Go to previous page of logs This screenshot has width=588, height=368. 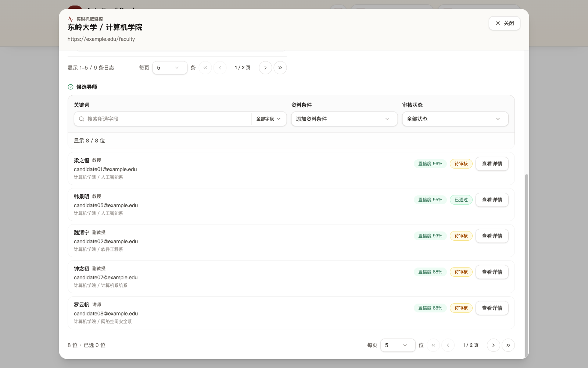tap(220, 68)
